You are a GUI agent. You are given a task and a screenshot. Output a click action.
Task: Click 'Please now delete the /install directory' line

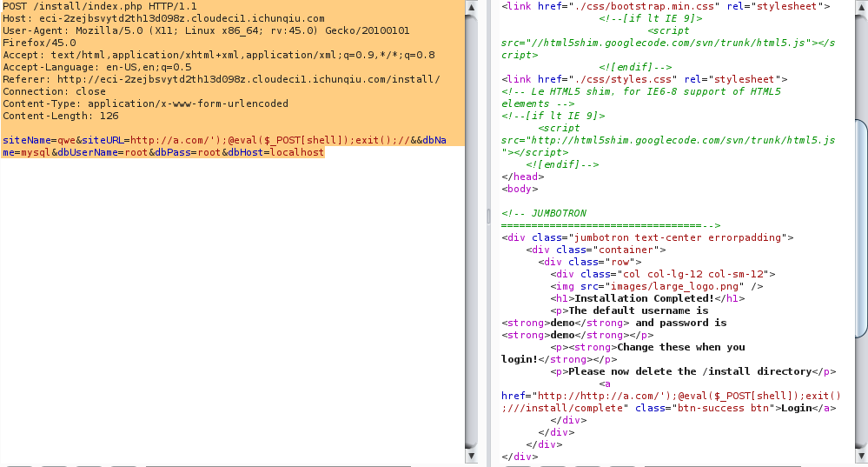[693, 372]
